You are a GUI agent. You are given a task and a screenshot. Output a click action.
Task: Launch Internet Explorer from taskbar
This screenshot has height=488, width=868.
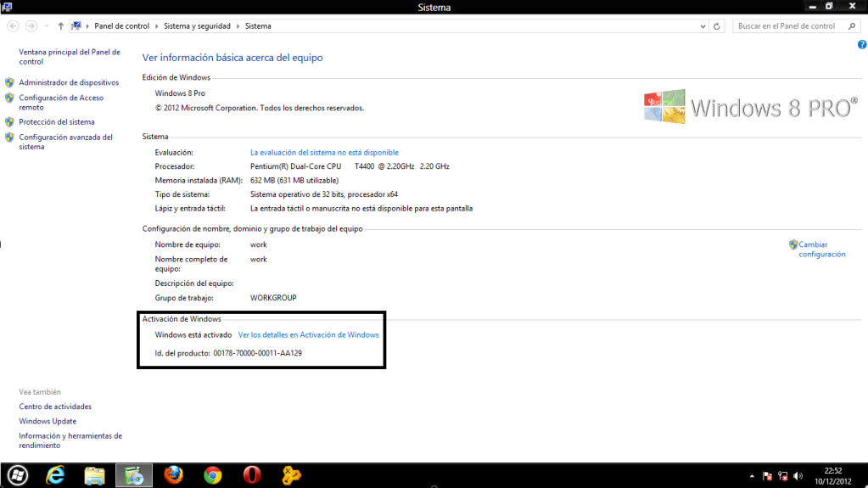click(x=55, y=475)
